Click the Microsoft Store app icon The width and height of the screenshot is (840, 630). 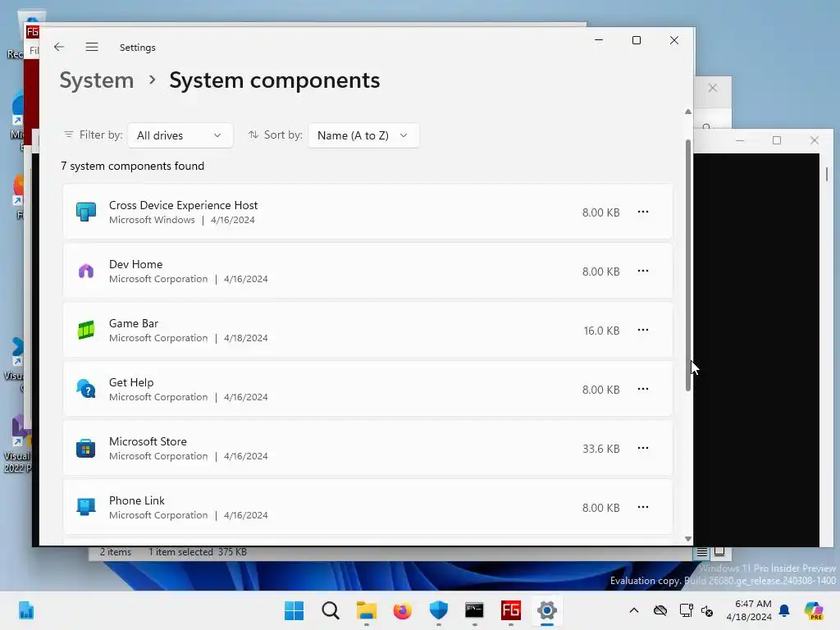point(85,448)
